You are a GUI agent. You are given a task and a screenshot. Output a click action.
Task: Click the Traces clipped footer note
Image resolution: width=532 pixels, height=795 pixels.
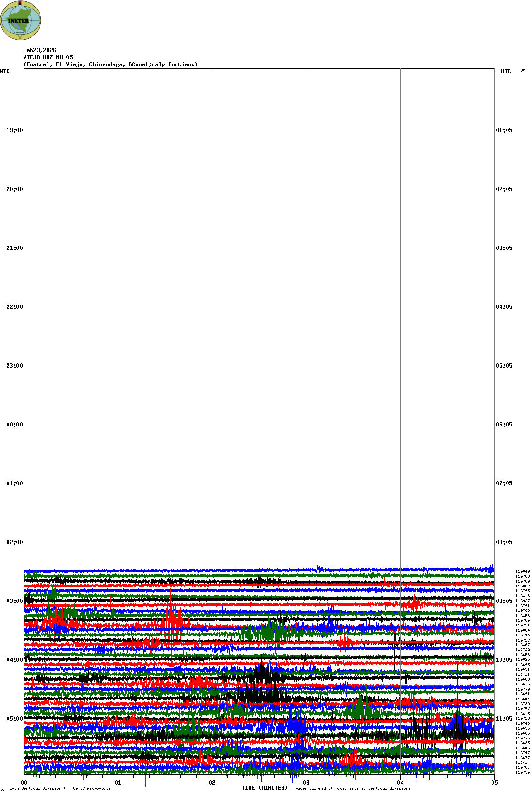[351, 788]
